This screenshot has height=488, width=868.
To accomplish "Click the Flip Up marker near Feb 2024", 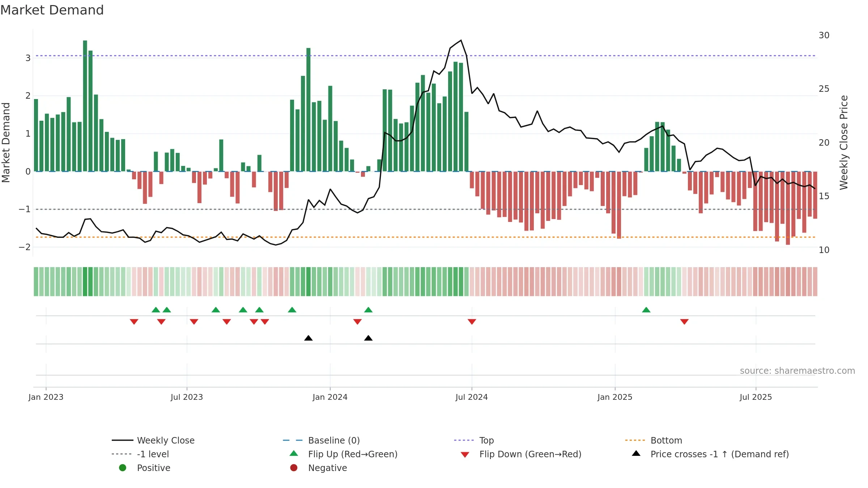I will [x=368, y=310].
